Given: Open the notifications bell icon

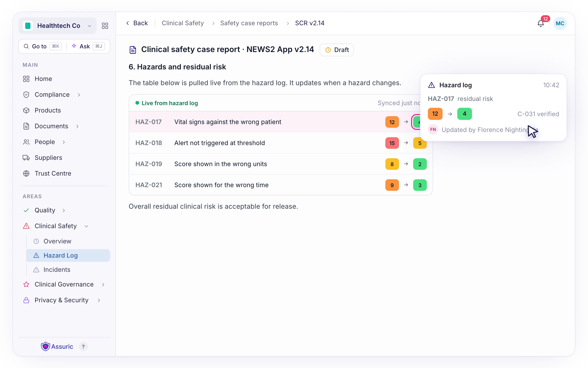Looking at the screenshot, I should coord(541,24).
